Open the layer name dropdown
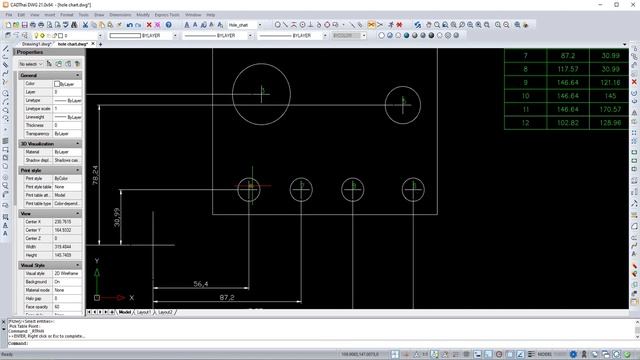This screenshot has width=640, height=360. point(100,36)
